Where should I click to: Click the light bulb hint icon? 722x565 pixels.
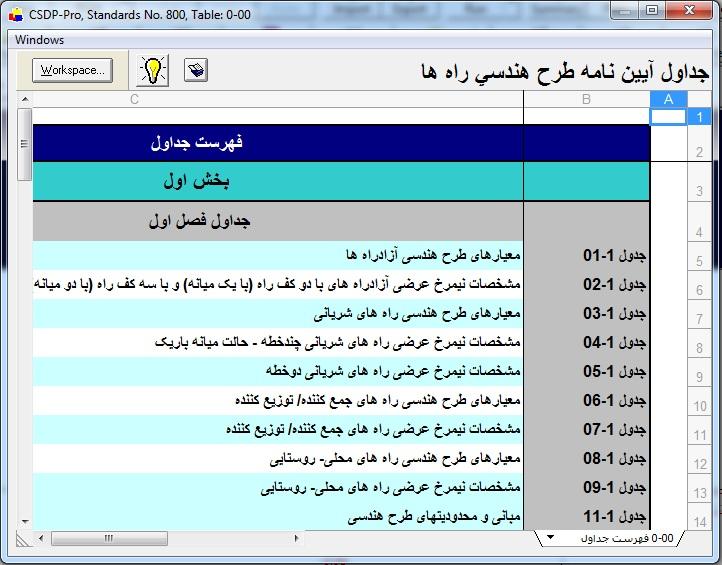(x=152, y=70)
